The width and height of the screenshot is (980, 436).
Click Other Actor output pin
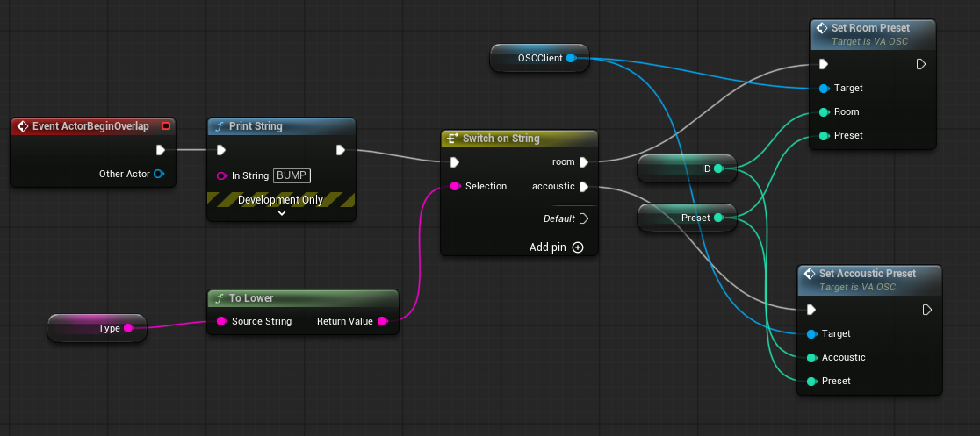point(159,174)
